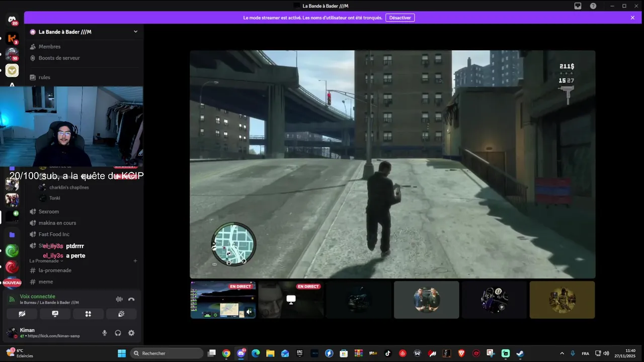The height and width of the screenshot is (362, 644).
Task: Select the participant tile with two people avatar
Action: [427, 300]
